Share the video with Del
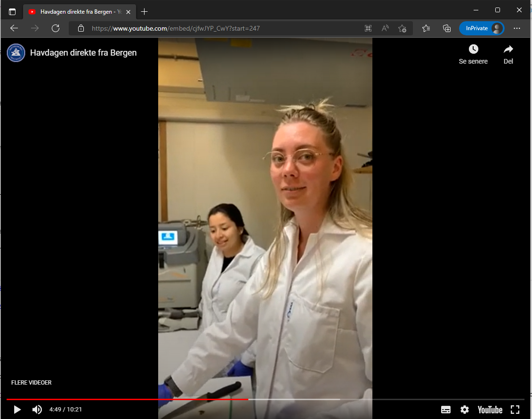The height and width of the screenshot is (419, 532). pyautogui.click(x=508, y=54)
